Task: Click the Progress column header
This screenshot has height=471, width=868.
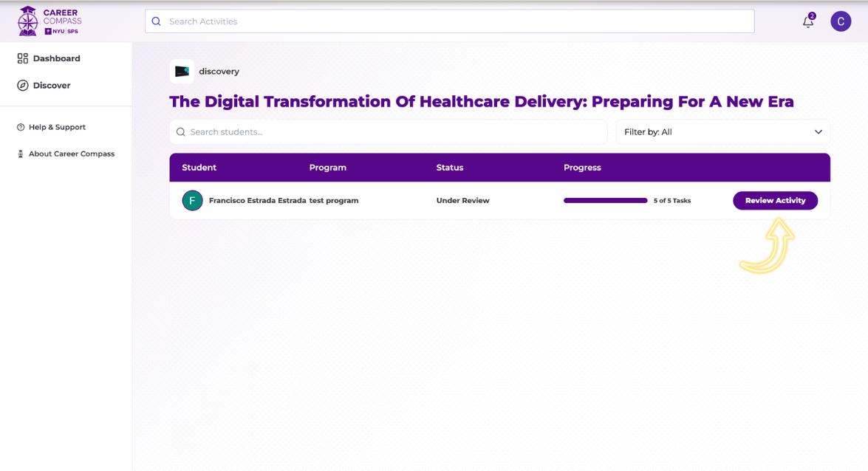Action: click(x=582, y=168)
